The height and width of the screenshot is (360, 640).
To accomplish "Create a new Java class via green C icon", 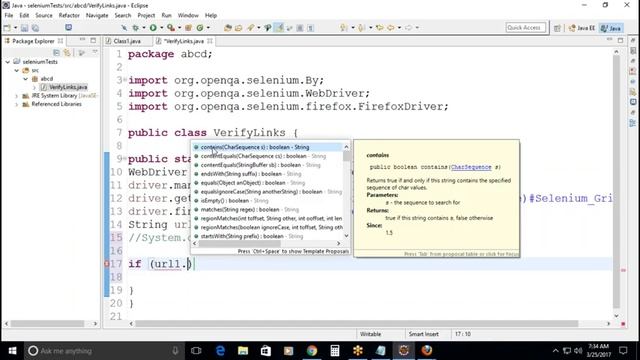I will pos(200,28).
